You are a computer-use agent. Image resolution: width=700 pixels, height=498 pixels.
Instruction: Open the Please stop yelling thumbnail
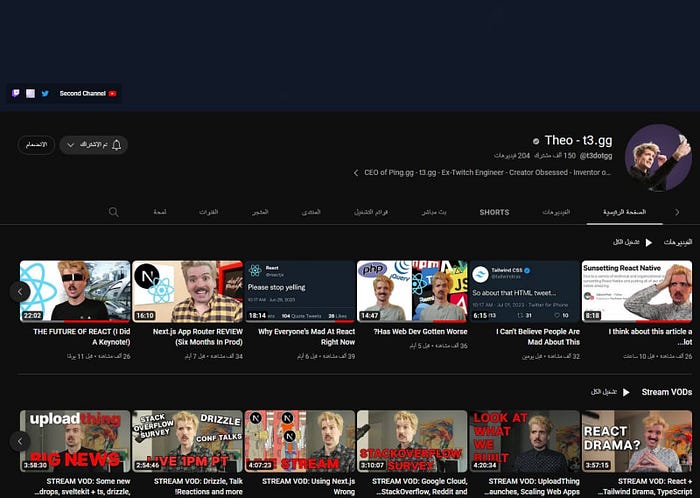tap(300, 291)
